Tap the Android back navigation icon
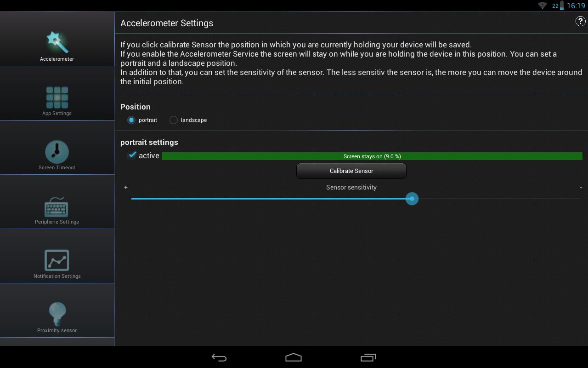Image resolution: width=588 pixels, height=368 pixels. [219, 357]
